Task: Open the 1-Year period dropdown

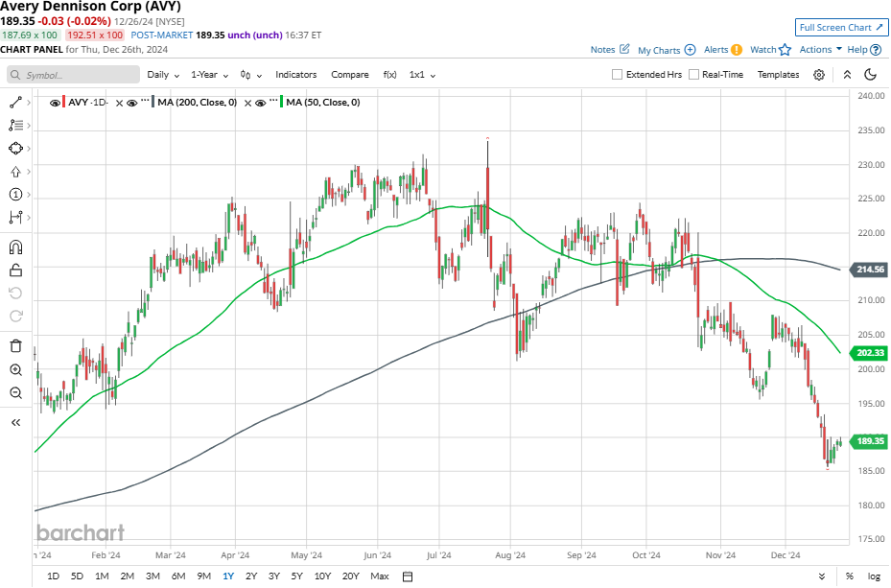Action: (210, 75)
